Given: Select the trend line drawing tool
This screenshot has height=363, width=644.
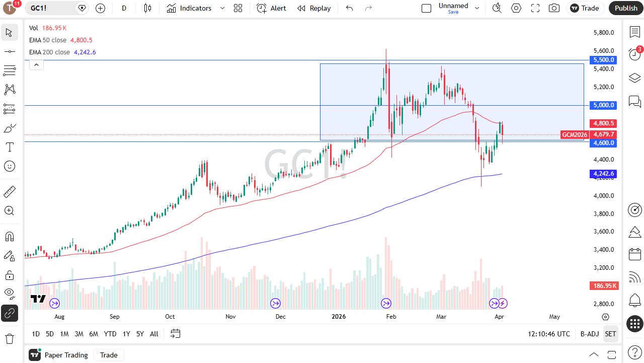Looking at the screenshot, I should (9, 51).
